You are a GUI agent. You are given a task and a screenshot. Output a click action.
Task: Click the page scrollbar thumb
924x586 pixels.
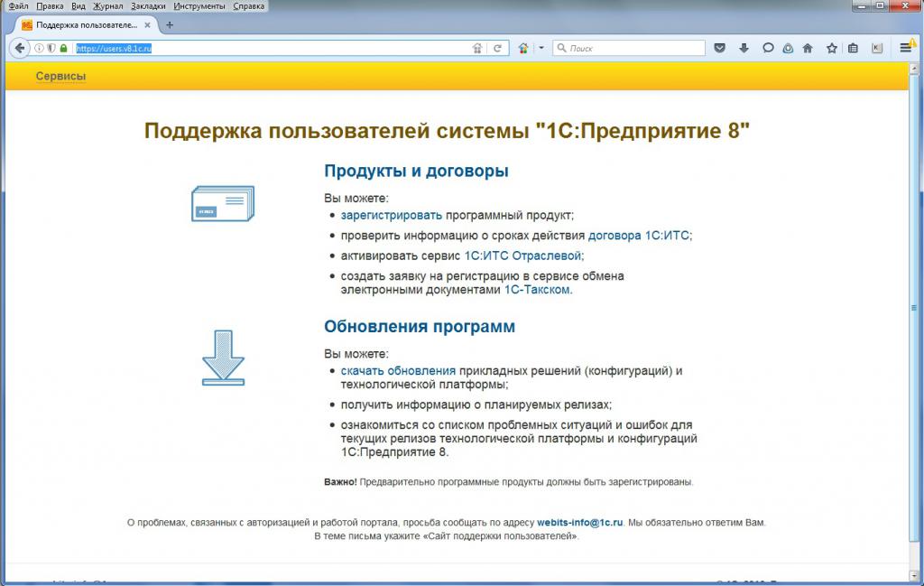pos(914,307)
